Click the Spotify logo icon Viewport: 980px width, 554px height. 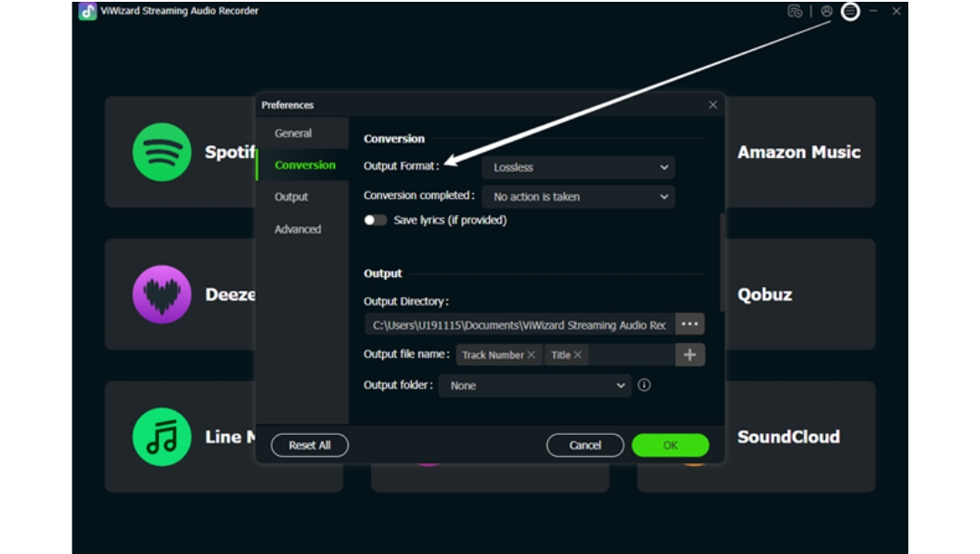point(162,152)
